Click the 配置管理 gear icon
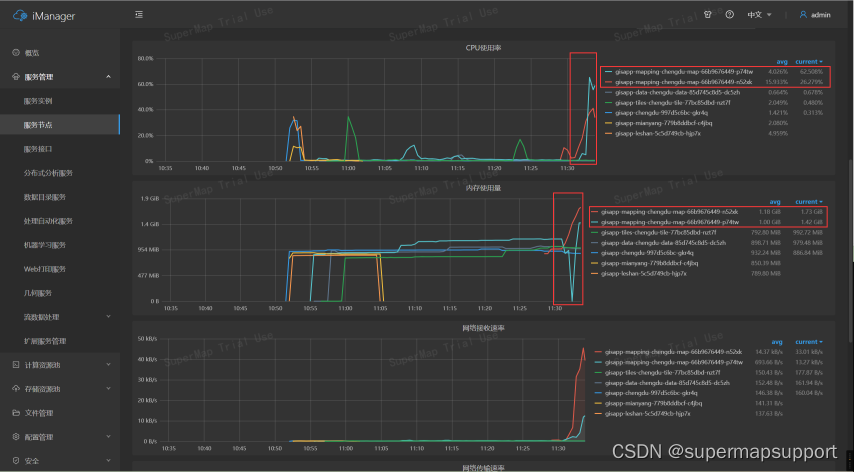854x472 pixels. 15,437
